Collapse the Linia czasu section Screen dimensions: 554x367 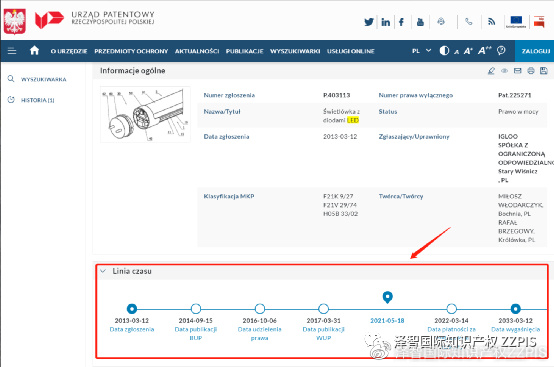[103, 271]
